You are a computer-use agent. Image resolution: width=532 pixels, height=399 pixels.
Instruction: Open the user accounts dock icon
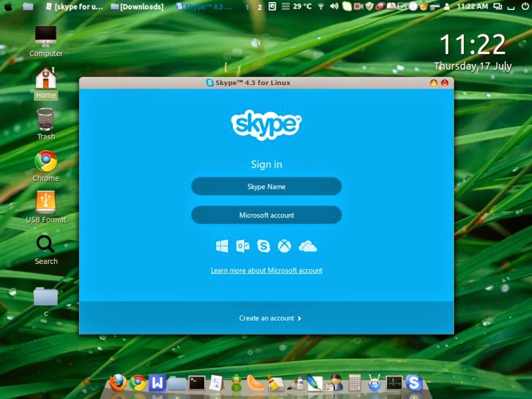click(x=334, y=383)
